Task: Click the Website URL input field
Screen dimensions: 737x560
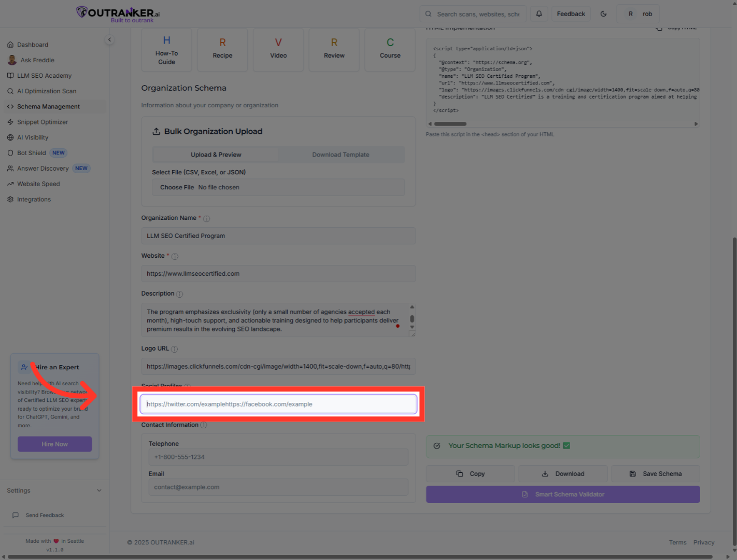Action: [278, 274]
